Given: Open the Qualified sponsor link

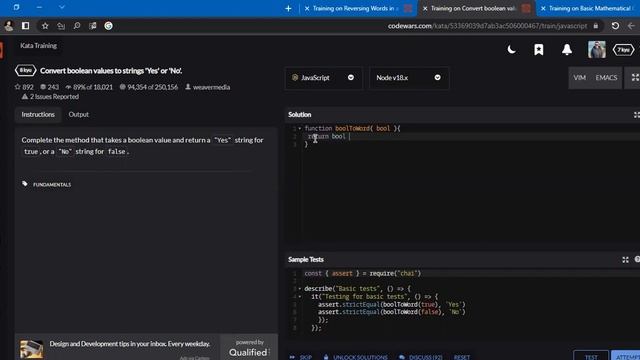Looking at the screenshot, I should 249,348.
